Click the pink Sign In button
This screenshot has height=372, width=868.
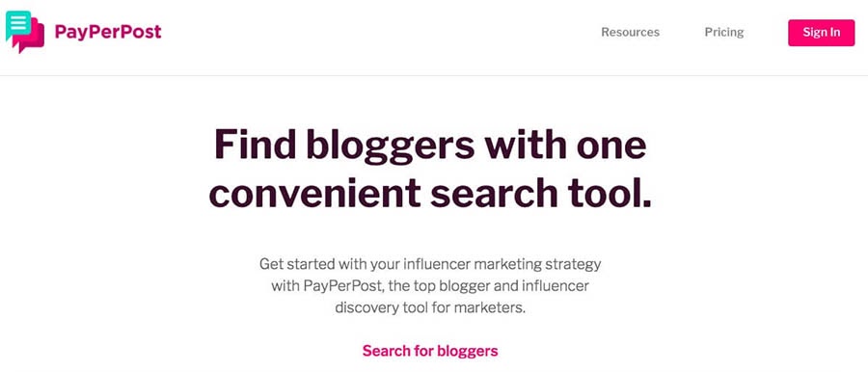click(821, 32)
